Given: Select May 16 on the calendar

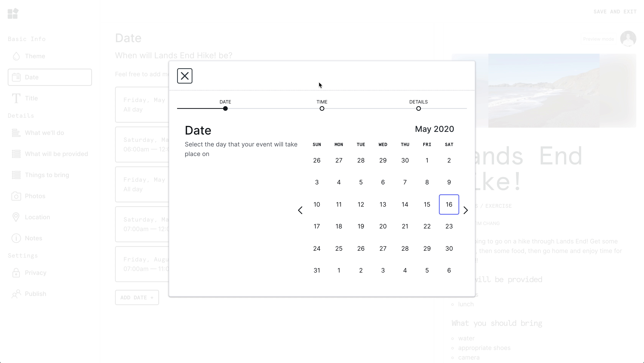Looking at the screenshot, I should 449,204.
